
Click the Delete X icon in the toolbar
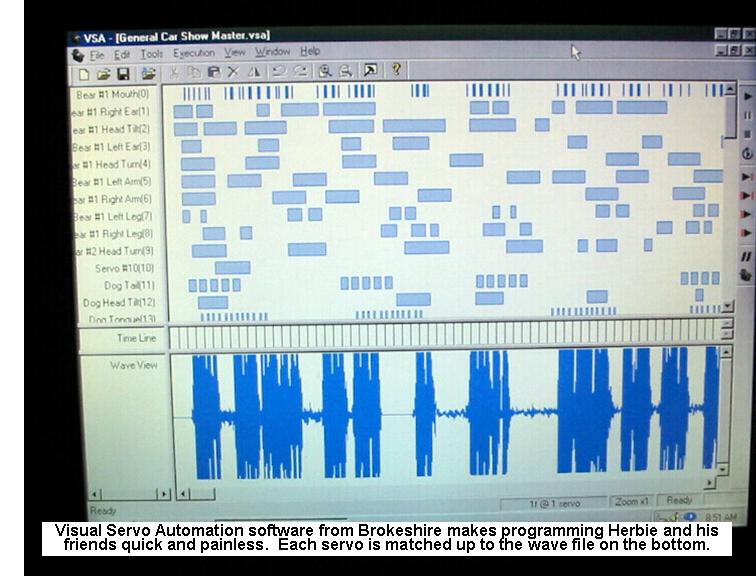pos(232,72)
